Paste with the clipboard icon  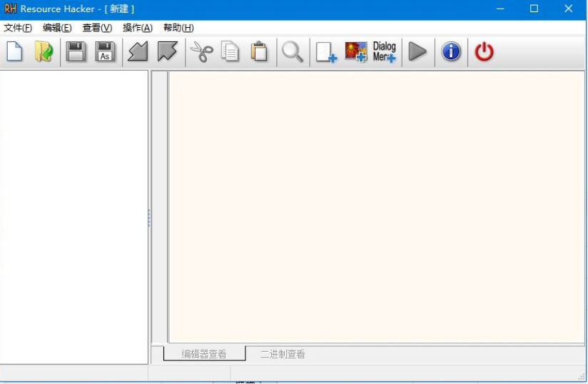point(259,52)
